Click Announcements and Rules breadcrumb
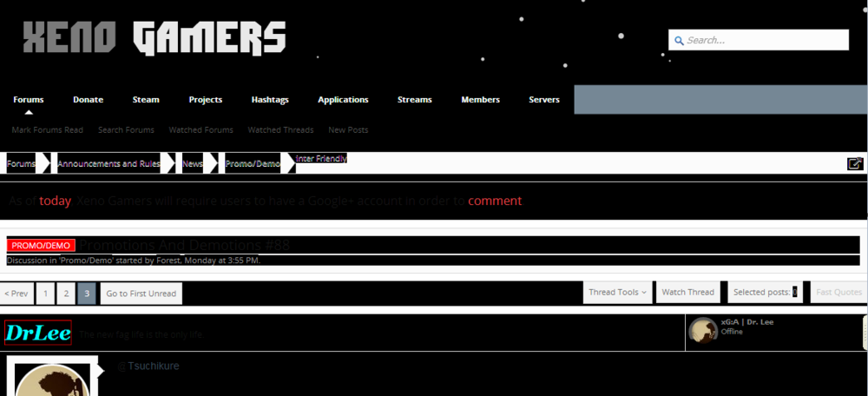This screenshot has width=868, height=396. click(x=108, y=164)
